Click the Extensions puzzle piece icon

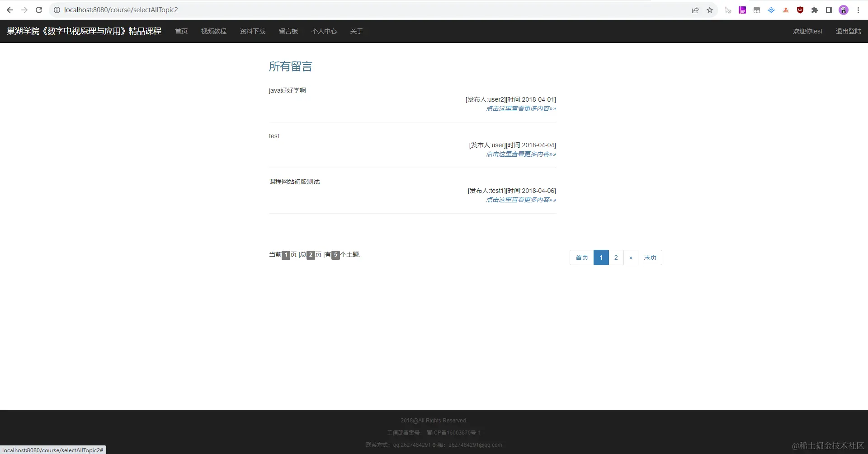coord(815,9)
